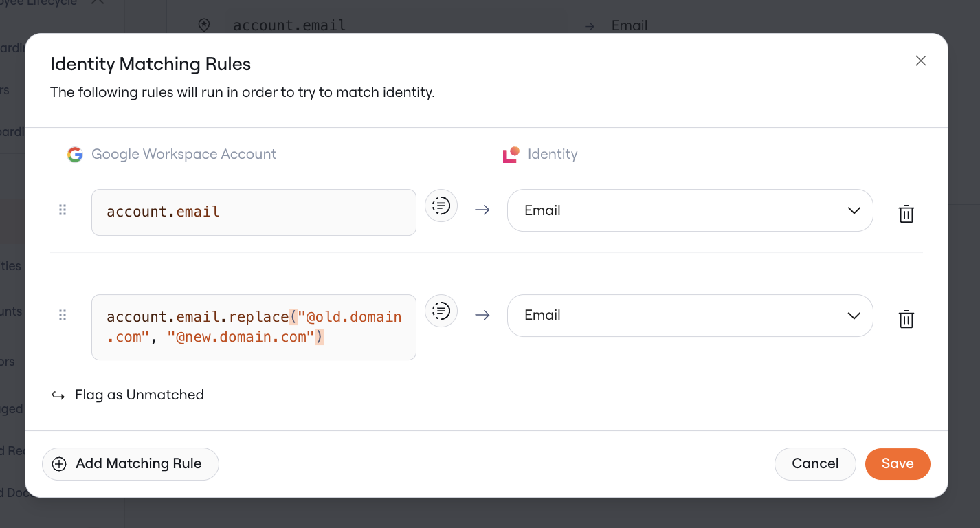The height and width of the screenshot is (528, 980).
Task: Click the Identity logo icon
Action: [x=511, y=155]
